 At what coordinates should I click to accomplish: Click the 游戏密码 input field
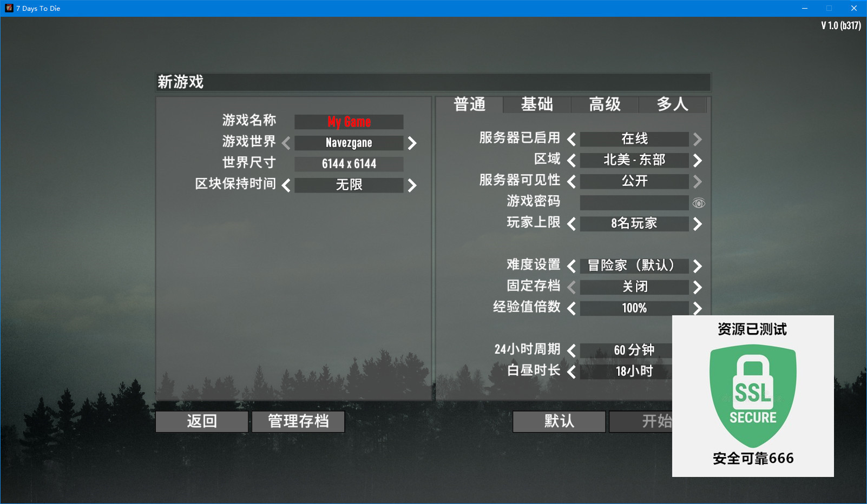634,203
